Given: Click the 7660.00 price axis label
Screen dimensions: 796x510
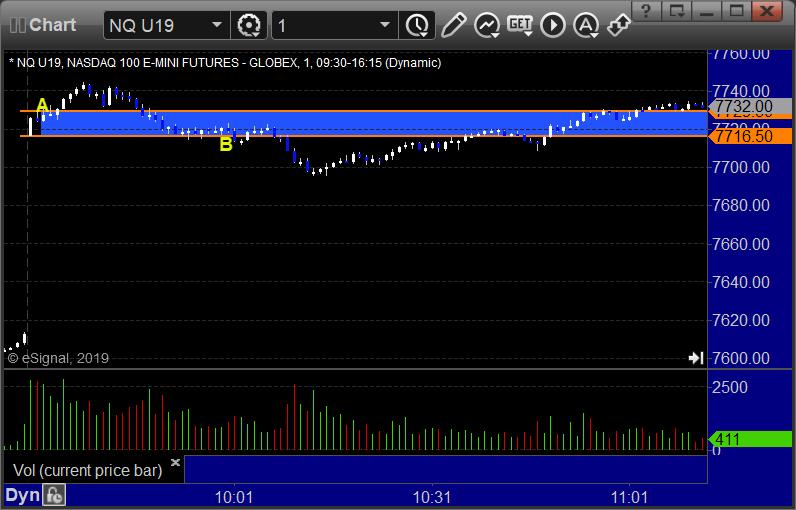Looking at the screenshot, I should tap(741, 244).
